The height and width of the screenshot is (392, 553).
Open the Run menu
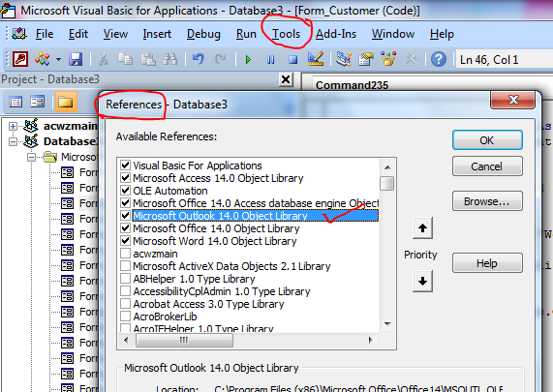pyautogui.click(x=246, y=34)
